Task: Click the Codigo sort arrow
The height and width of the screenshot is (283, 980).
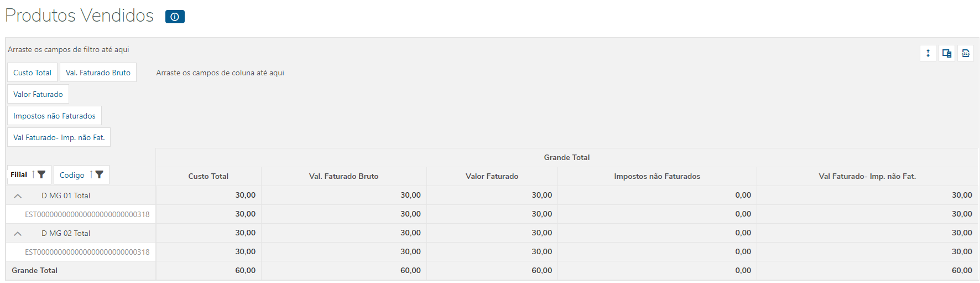Action: (91, 174)
